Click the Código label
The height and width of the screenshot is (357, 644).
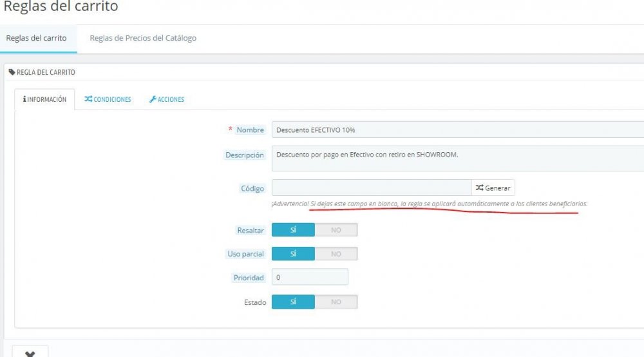252,189
